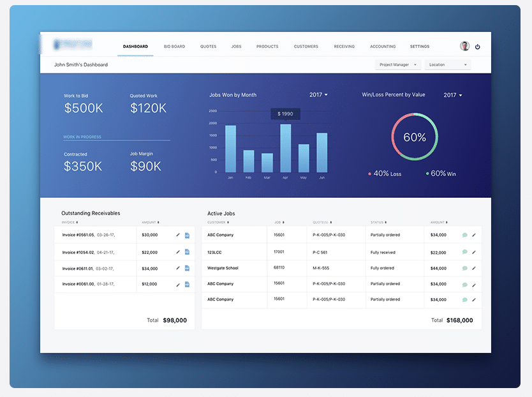The width and height of the screenshot is (532, 397).
Task: Open PDF document for Invoice #1054.02
Action: tap(187, 252)
